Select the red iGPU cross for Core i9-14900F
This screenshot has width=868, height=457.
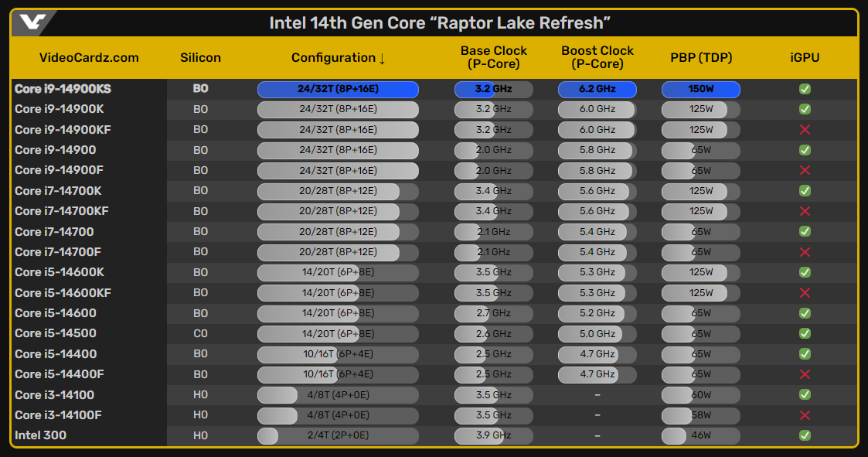pyautogui.click(x=805, y=171)
